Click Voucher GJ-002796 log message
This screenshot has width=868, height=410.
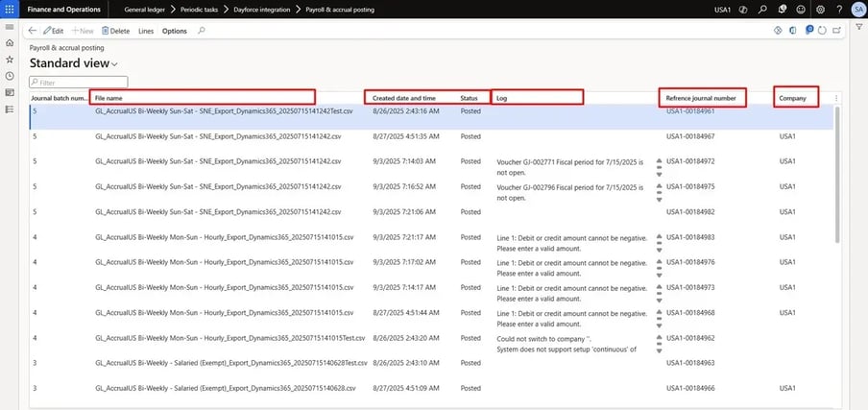[570, 192]
